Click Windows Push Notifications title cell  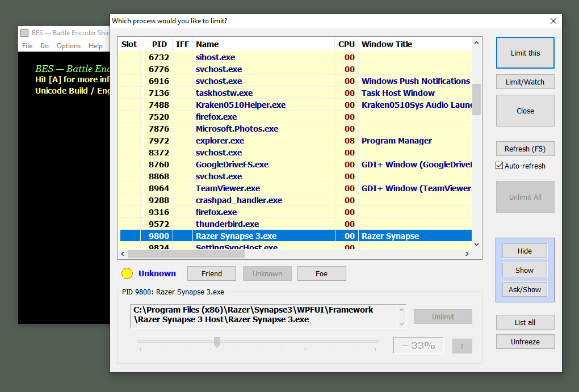coord(416,81)
